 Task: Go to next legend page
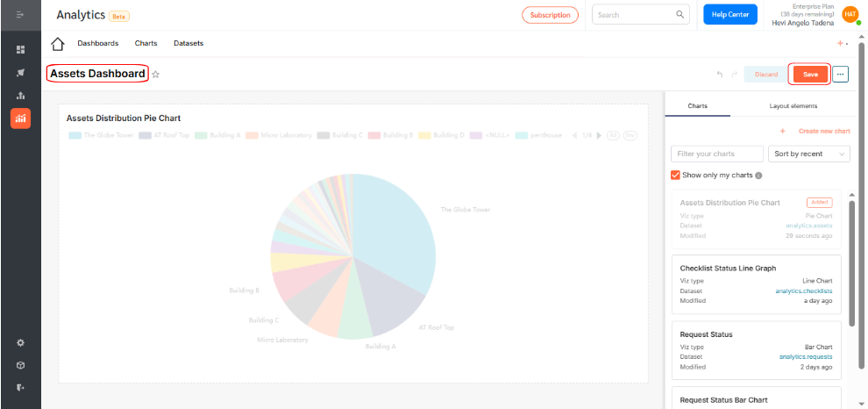pyautogui.click(x=599, y=135)
